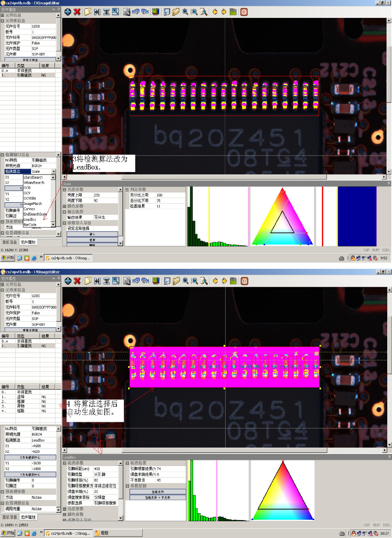
Task: Click the pin icon of 元件属性 panel in top window
Action: click(58, 9)
